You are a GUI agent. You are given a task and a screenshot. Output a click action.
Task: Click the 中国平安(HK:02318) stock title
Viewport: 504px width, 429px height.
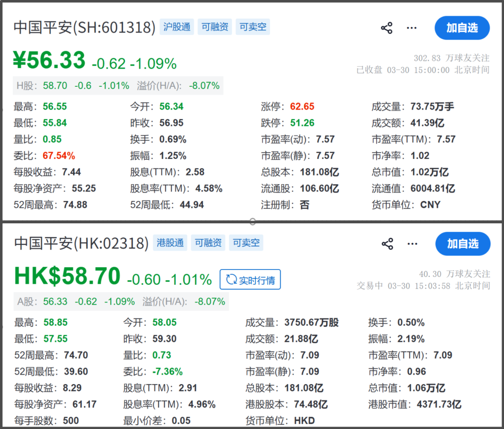point(81,243)
